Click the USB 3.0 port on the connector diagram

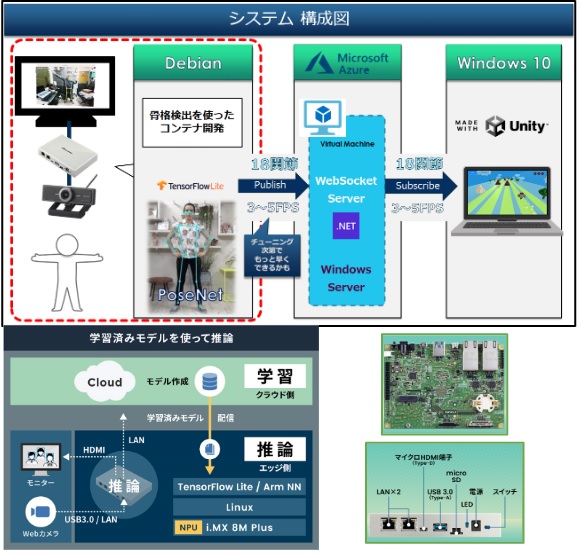[440, 526]
